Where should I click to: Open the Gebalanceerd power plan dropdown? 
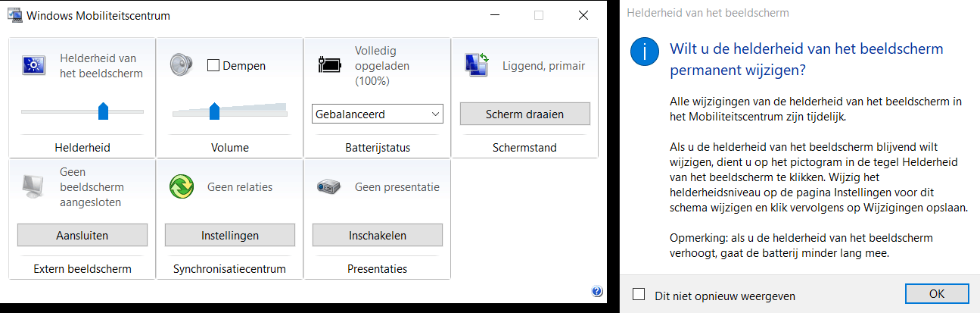coord(377,114)
